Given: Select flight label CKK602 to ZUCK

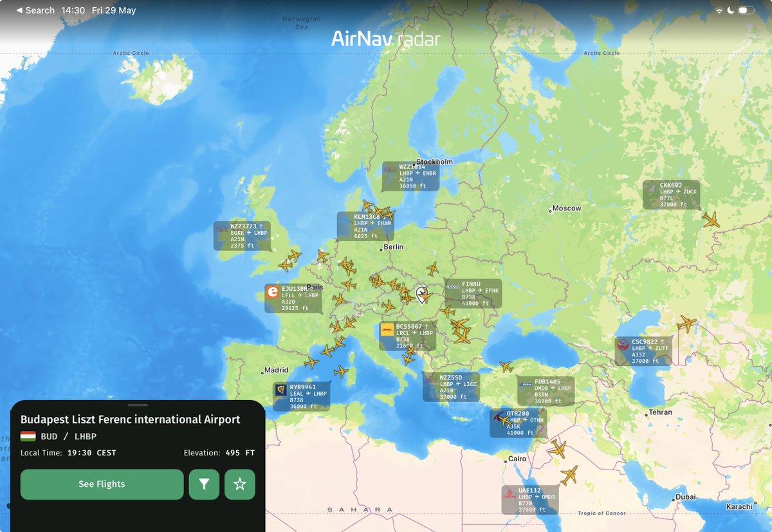Looking at the screenshot, I should pos(672,194).
